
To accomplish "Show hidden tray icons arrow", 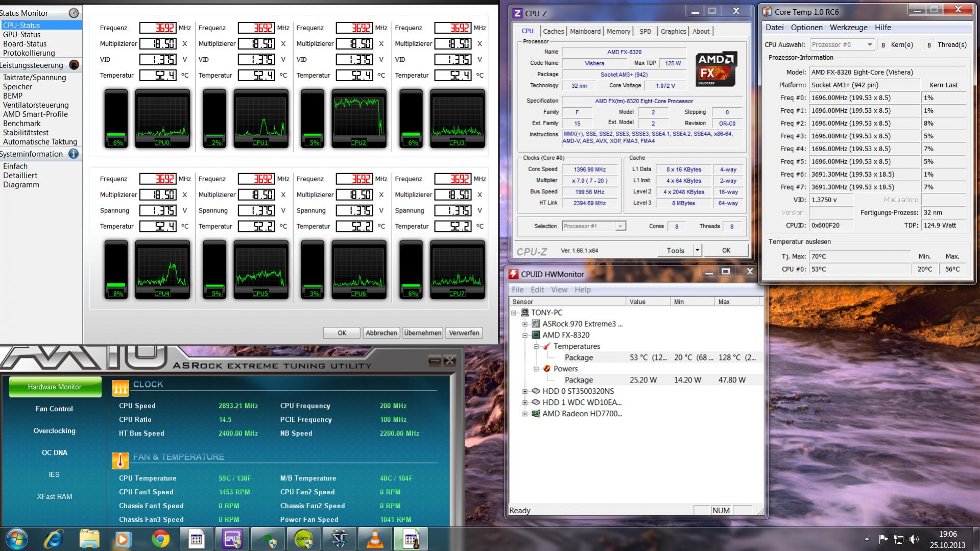I will (867, 539).
